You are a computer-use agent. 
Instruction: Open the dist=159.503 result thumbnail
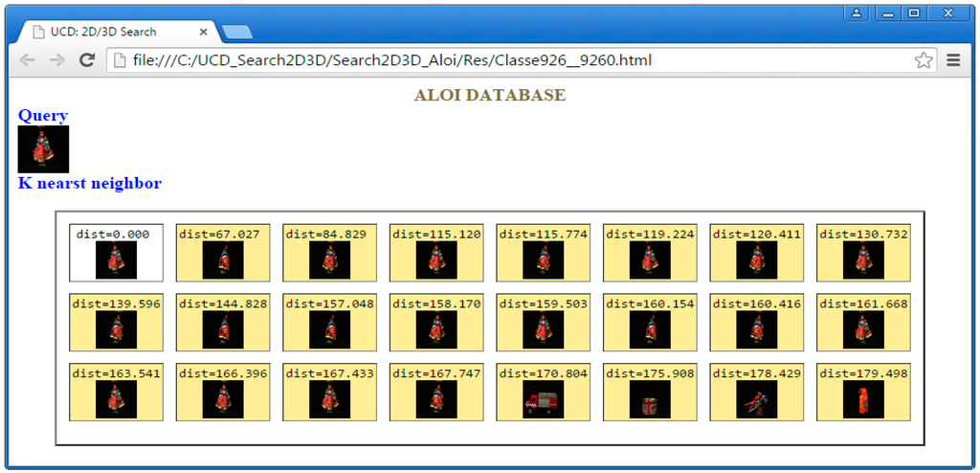(544, 329)
